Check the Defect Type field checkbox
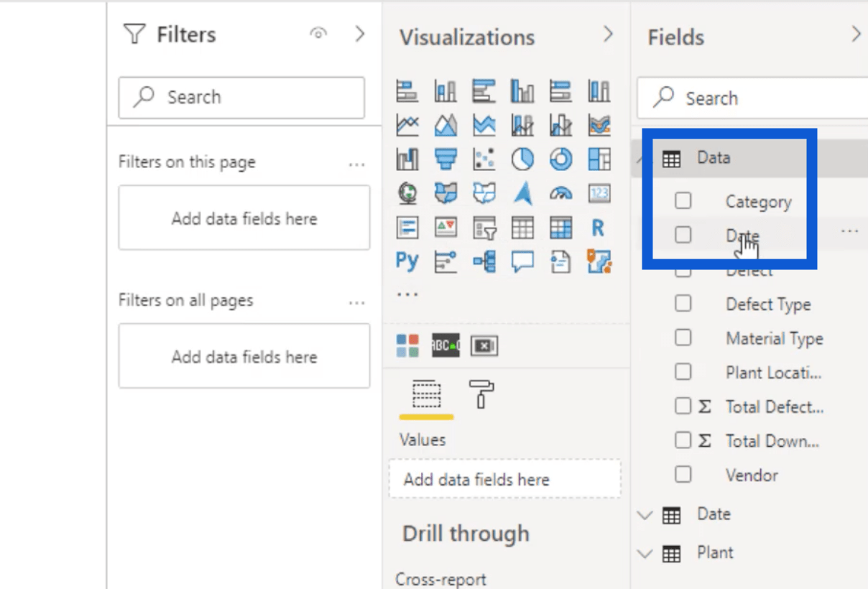Image resolution: width=868 pixels, height=589 pixels. 683,304
